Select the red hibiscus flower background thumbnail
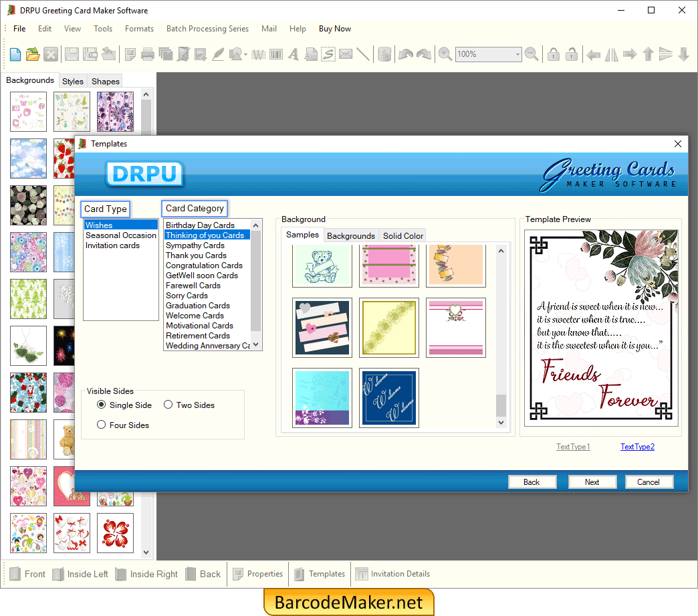This screenshot has width=698, height=616. [115, 532]
